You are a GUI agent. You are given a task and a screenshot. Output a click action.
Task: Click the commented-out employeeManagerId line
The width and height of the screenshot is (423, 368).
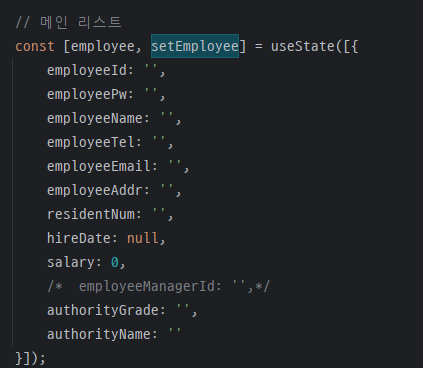159,286
